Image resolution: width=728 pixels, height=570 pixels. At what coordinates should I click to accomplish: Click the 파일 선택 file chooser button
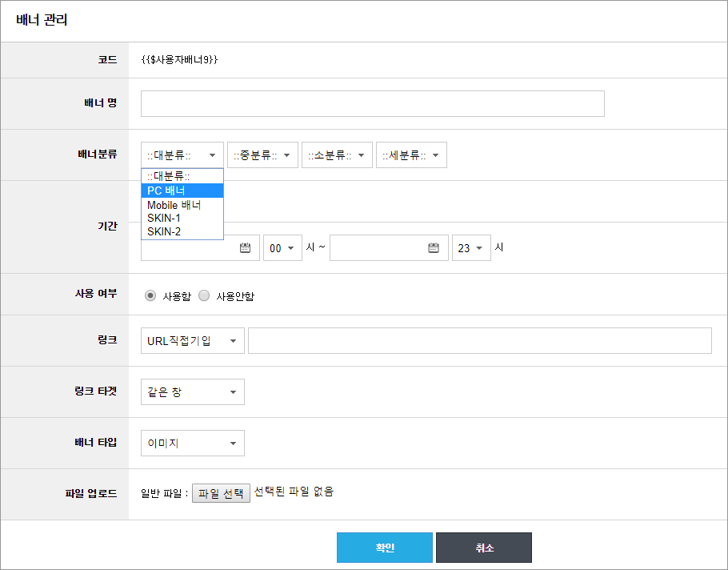221,493
